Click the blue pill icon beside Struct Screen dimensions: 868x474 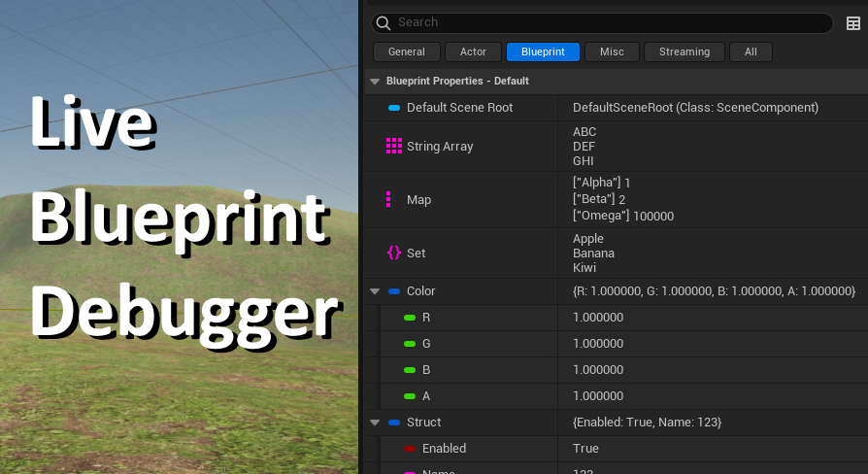pyautogui.click(x=394, y=423)
